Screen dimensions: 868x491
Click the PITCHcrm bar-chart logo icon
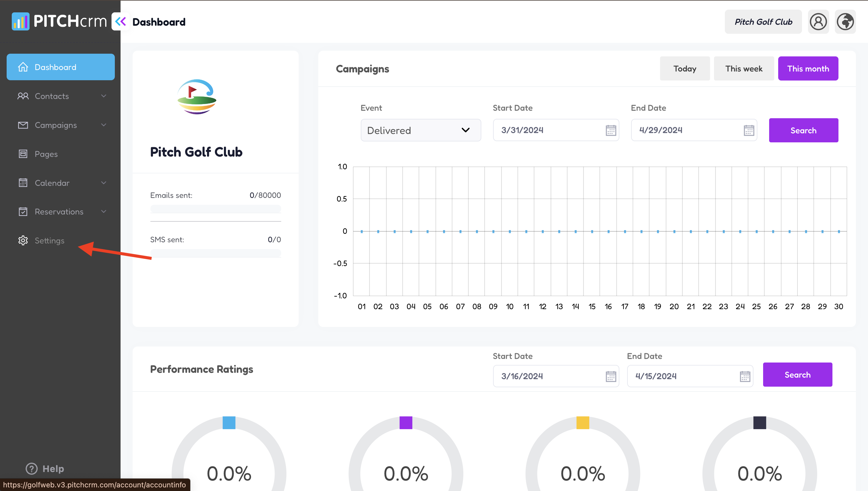pos(20,21)
